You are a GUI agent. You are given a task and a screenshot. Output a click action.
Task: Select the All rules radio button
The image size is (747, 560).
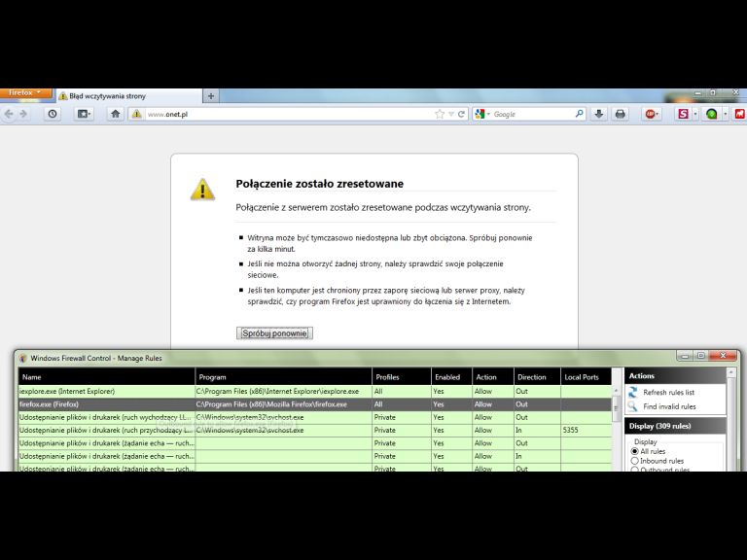point(635,451)
